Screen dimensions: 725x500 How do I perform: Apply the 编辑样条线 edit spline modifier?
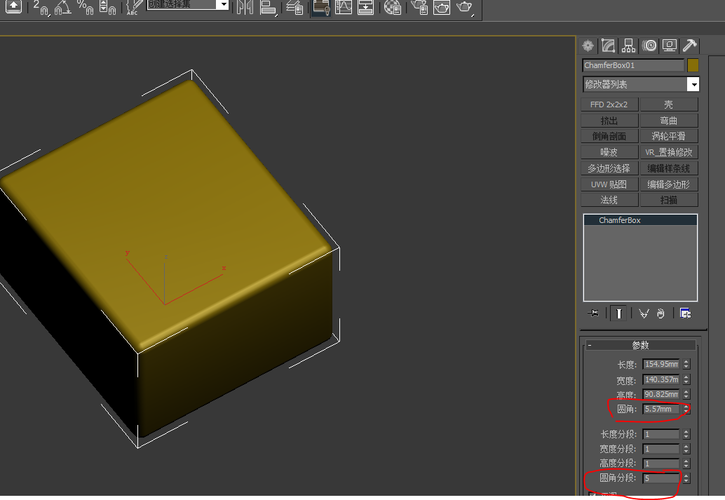669,168
